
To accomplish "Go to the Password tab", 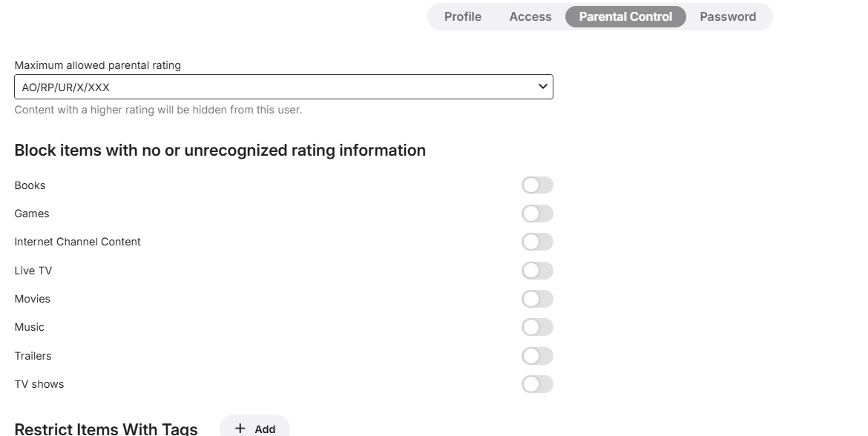I will click(728, 16).
